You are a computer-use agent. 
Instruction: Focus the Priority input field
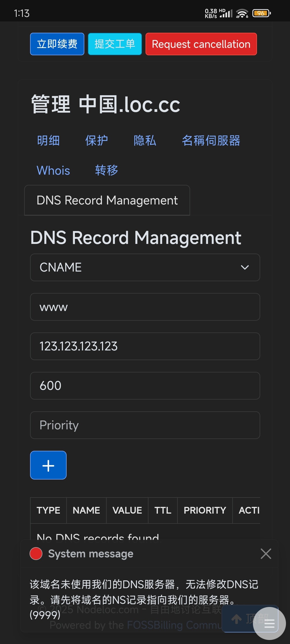145,425
